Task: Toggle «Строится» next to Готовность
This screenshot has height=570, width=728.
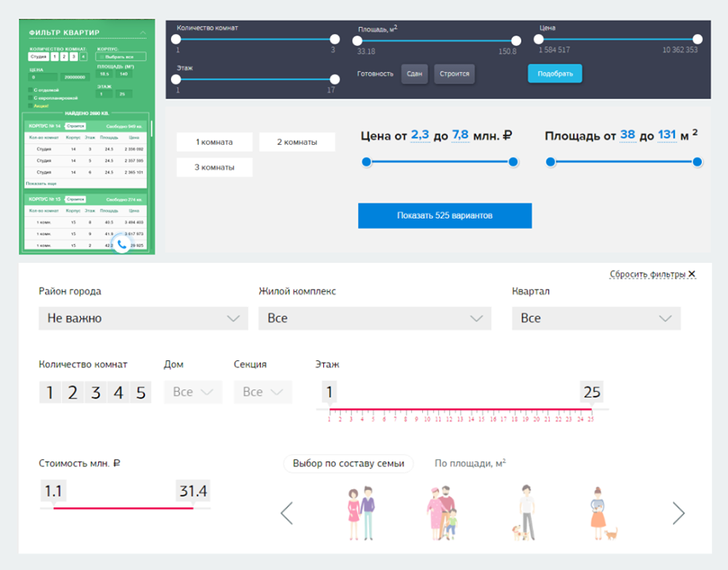Action: 454,74
